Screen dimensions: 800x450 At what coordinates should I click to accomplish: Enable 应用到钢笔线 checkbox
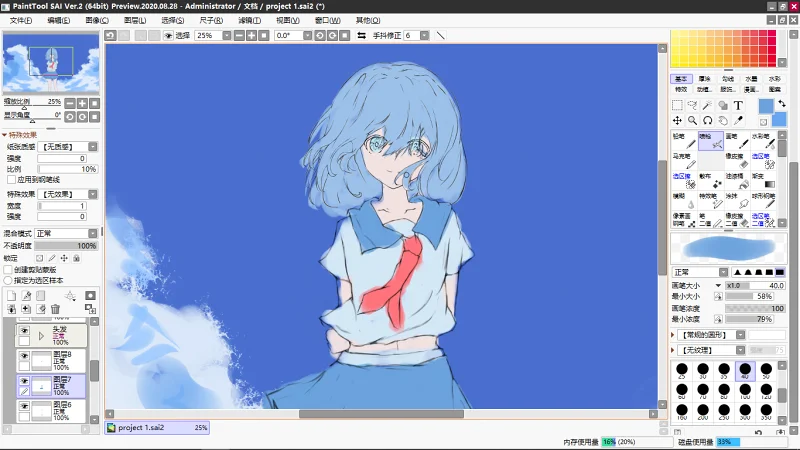[11, 180]
